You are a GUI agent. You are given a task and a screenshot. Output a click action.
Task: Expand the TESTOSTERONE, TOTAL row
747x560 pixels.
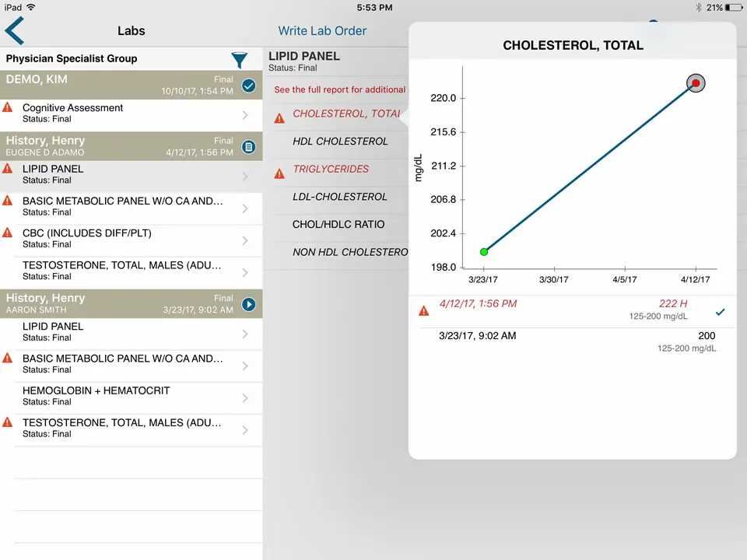pos(131,271)
